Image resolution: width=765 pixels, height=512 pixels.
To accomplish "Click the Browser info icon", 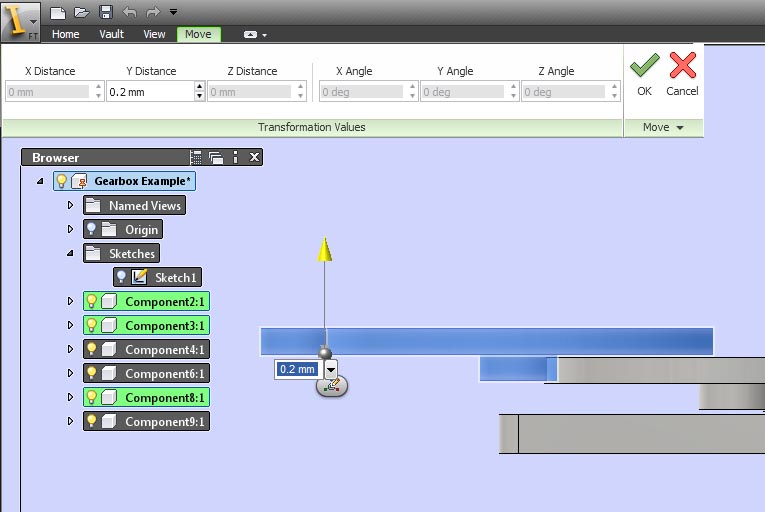I will tap(236, 157).
